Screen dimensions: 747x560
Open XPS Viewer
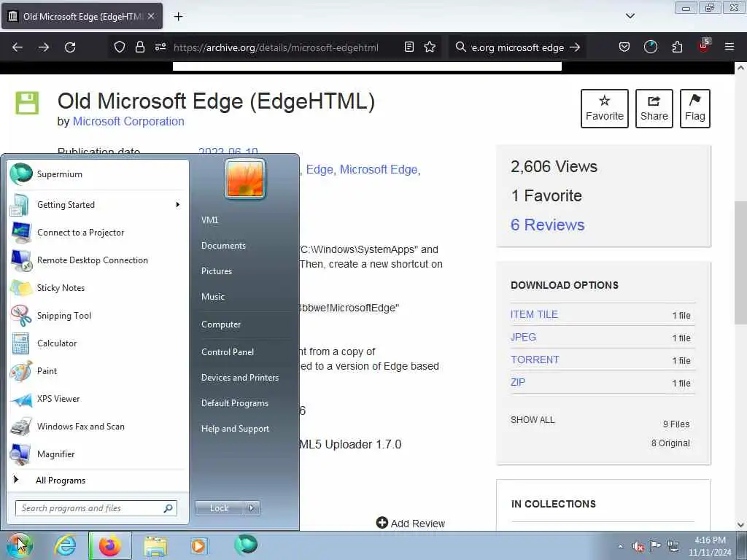98,399
